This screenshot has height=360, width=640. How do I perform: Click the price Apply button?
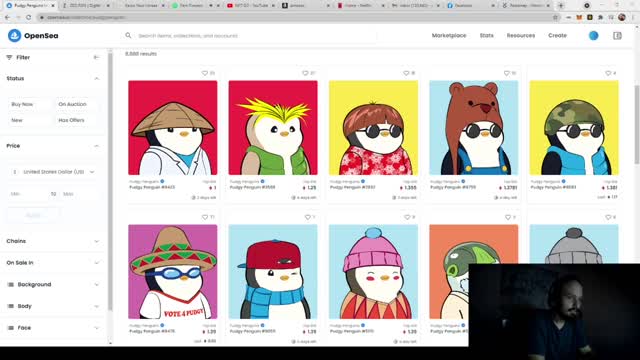point(34,215)
